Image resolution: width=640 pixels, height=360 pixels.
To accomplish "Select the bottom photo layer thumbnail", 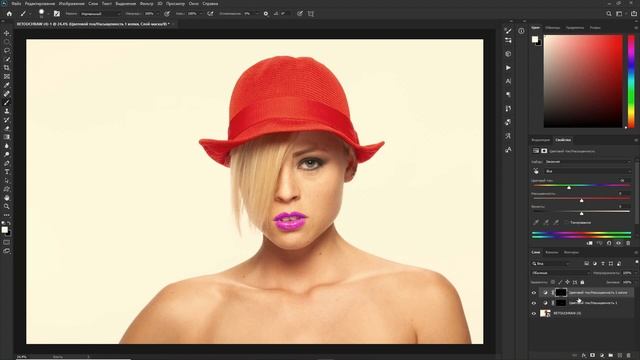I will pos(545,313).
